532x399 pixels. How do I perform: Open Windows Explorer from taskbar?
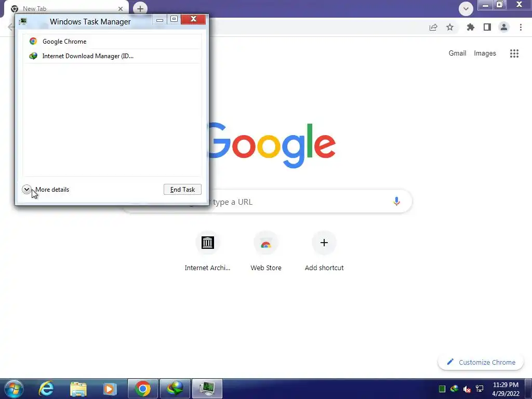click(78, 389)
